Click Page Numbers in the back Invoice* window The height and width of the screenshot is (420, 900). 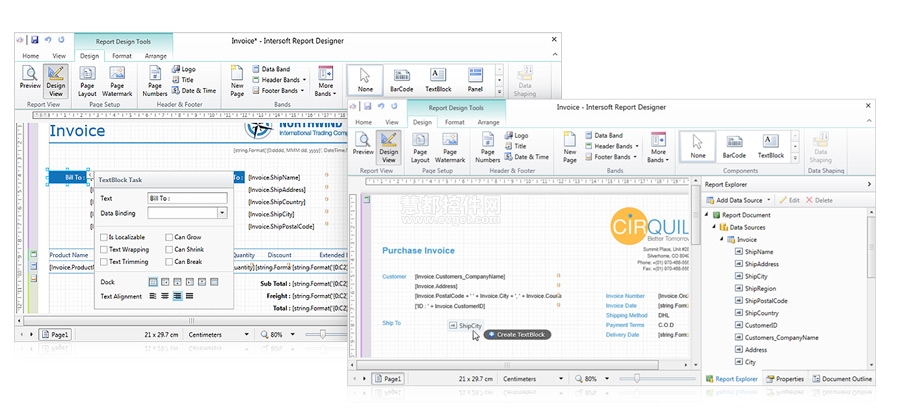click(x=155, y=81)
